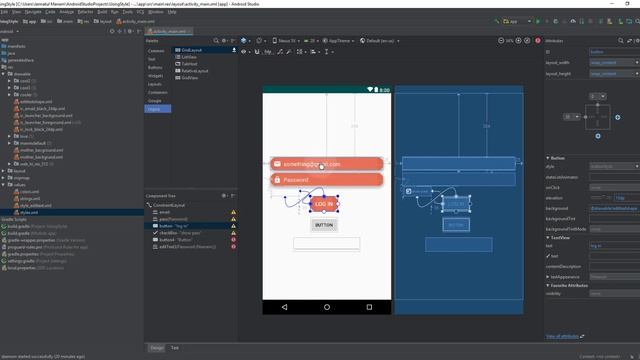
Task: Open the Build menu
Action: pos(102,12)
